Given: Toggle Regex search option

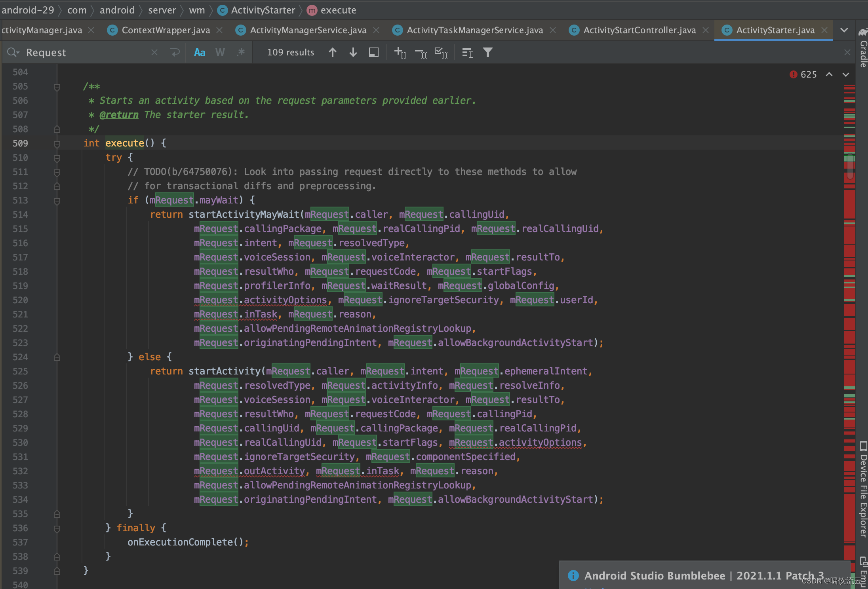Looking at the screenshot, I should (x=240, y=52).
